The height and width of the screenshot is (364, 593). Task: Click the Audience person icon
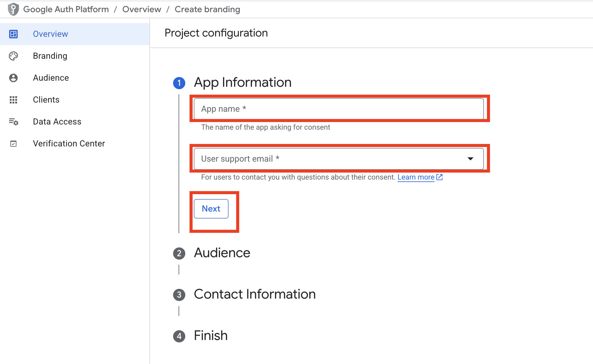[x=13, y=78]
